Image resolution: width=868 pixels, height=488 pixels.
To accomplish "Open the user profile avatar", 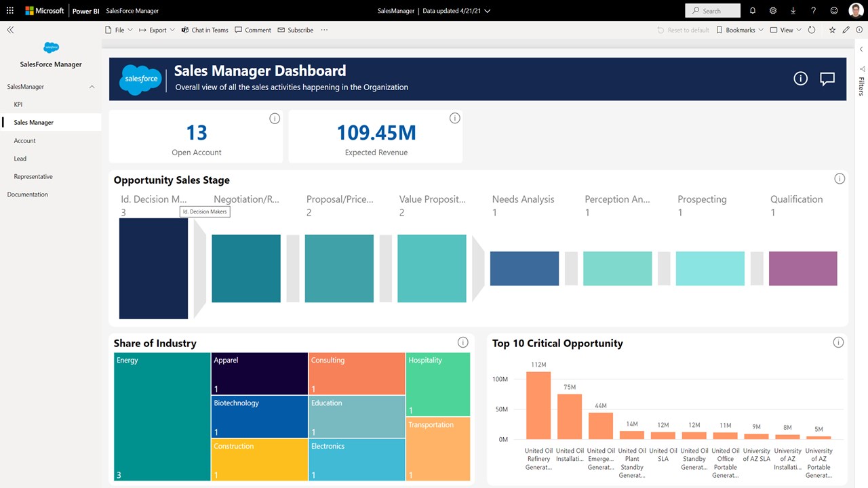I will pos(854,11).
